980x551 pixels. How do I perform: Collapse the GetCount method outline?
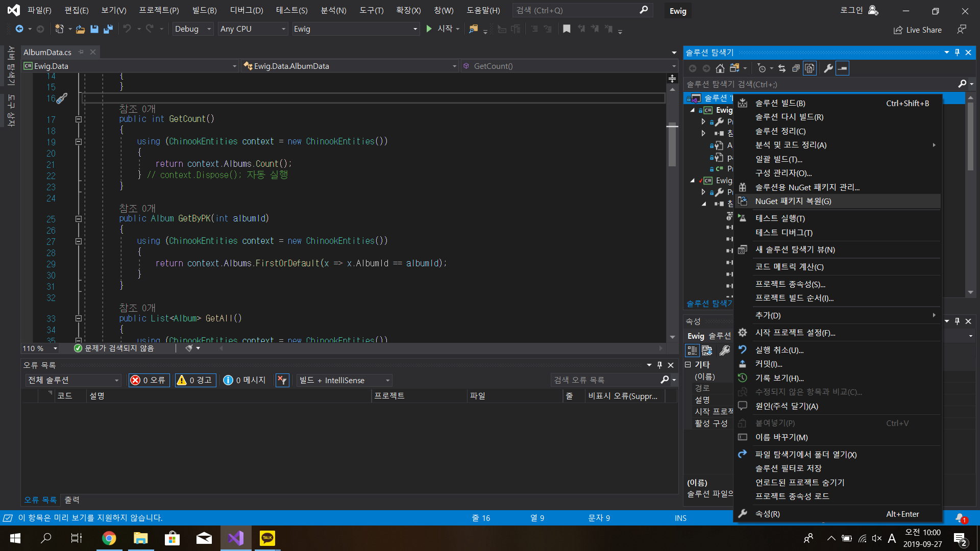tap(79, 119)
